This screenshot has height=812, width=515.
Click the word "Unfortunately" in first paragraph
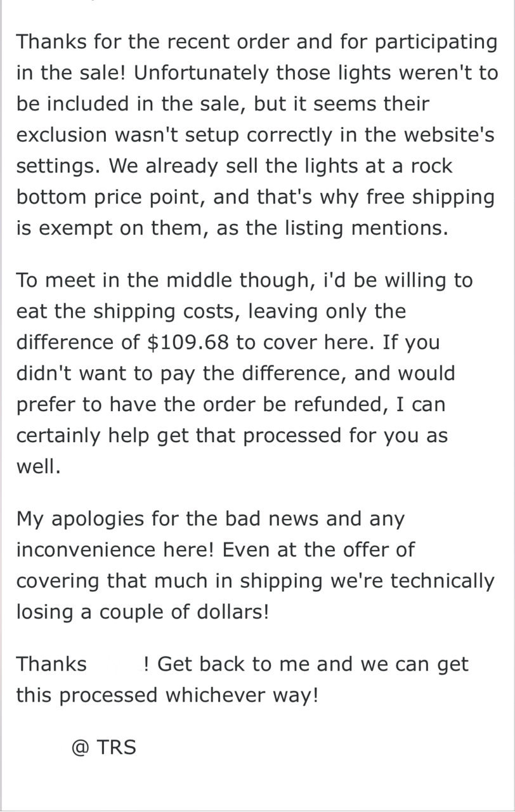202,73
